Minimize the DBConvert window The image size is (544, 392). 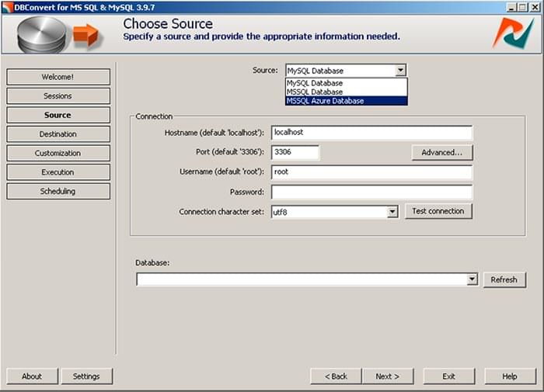[511, 7]
